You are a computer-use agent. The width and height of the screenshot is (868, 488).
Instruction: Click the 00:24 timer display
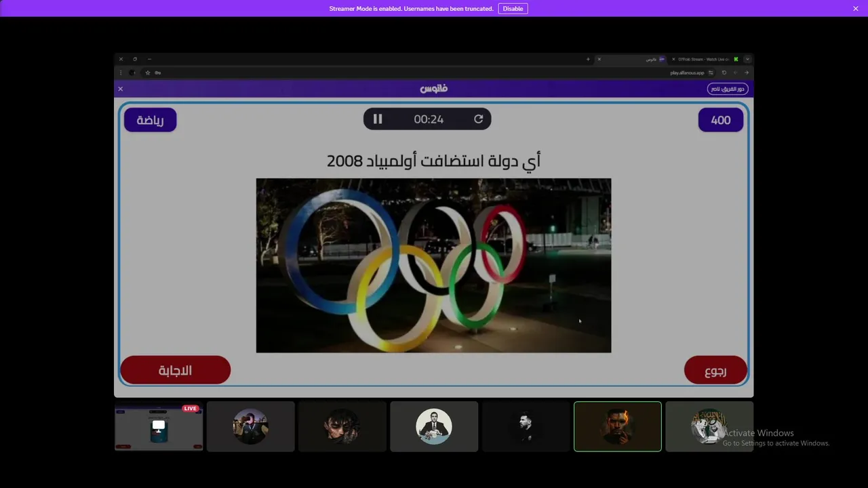[x=429, y=119]
